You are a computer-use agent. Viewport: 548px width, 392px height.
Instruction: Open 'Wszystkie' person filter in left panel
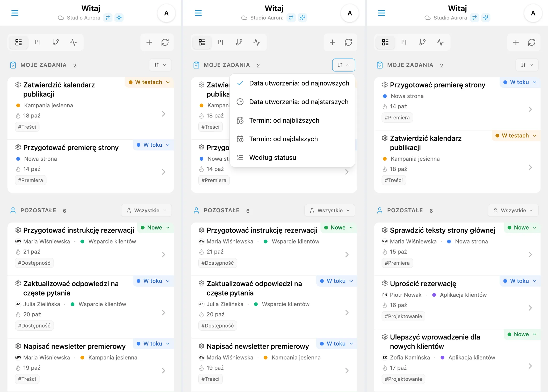point(146,211)
